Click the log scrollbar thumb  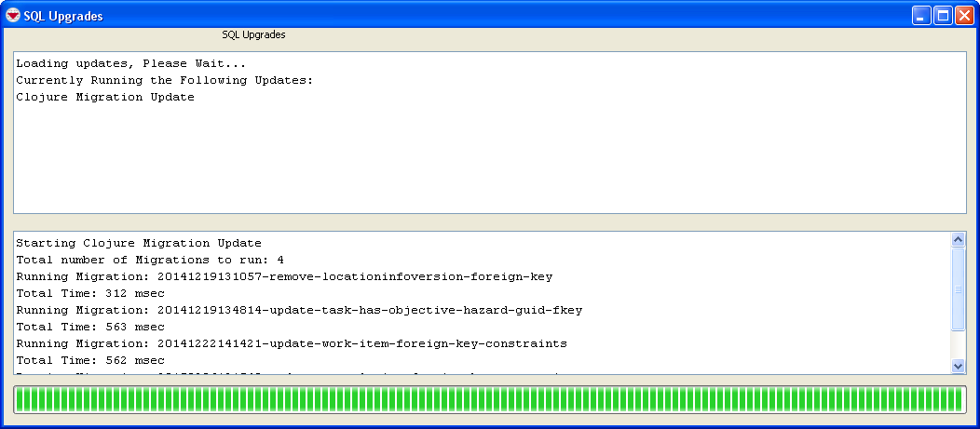959,288
